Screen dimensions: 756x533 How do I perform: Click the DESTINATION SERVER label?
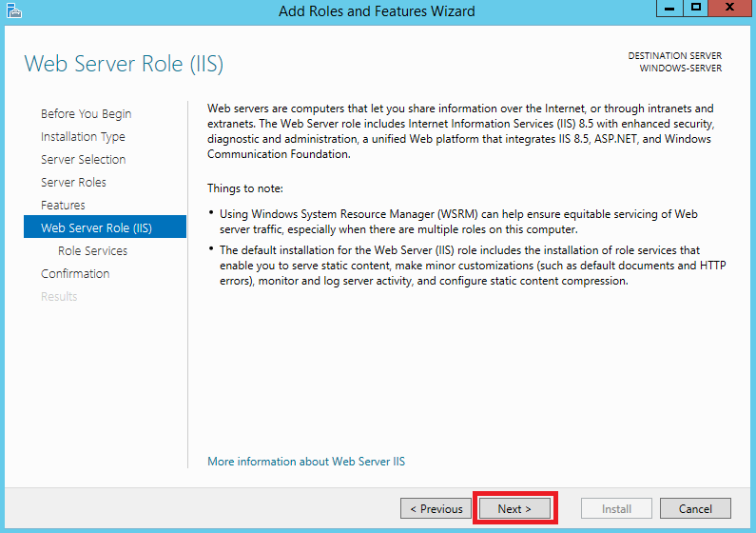pos(674,55)
